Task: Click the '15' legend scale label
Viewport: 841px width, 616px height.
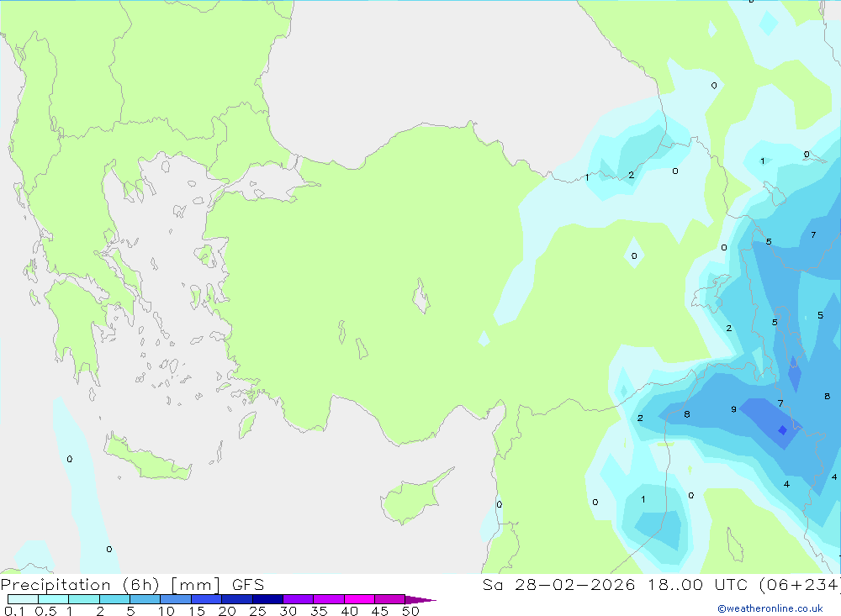Action: (196, 611)
